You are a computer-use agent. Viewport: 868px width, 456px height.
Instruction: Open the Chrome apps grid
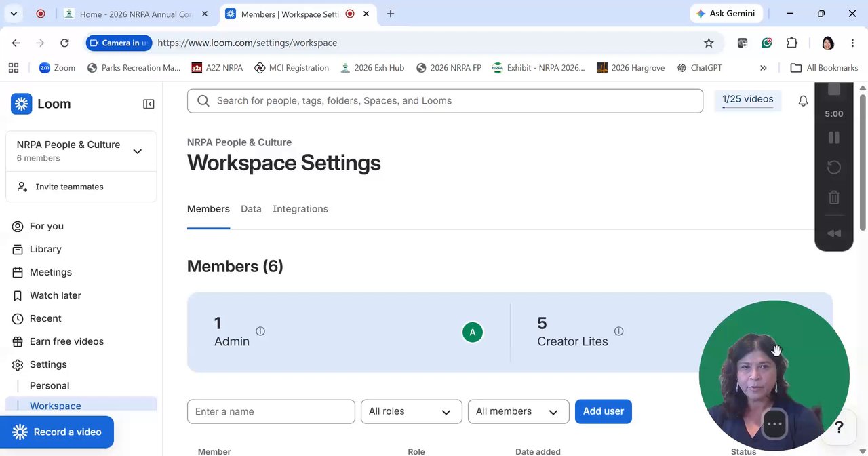coord(14,68)
